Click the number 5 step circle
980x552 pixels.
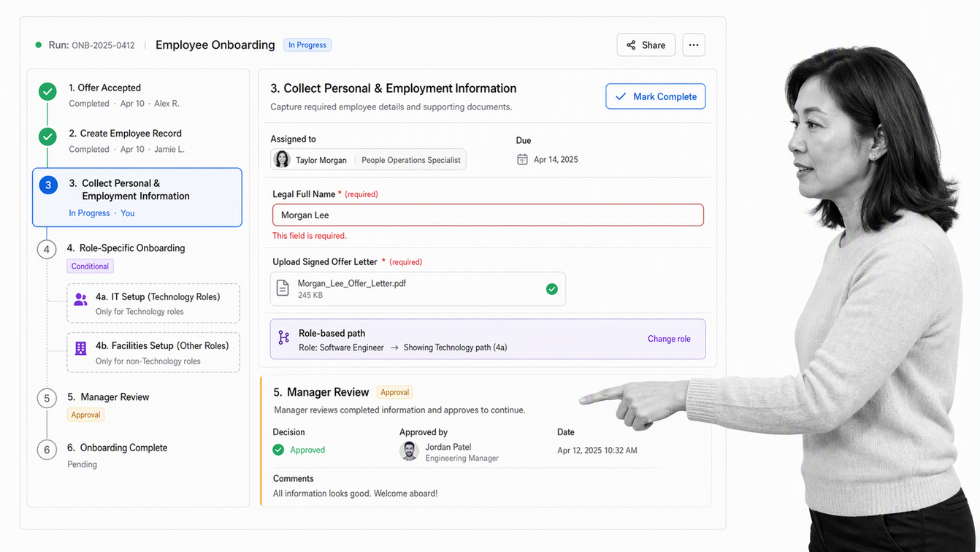coord(47,399)
